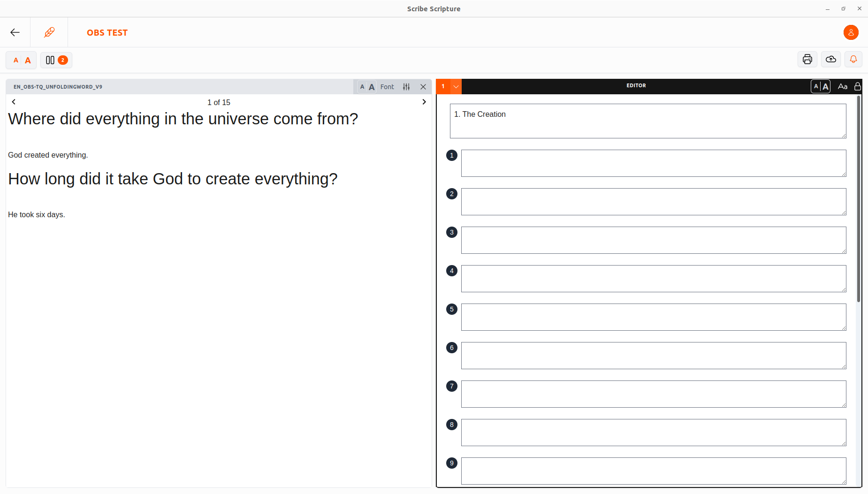
Task: Click the story number 1 selector
Action: pos(443,86)
